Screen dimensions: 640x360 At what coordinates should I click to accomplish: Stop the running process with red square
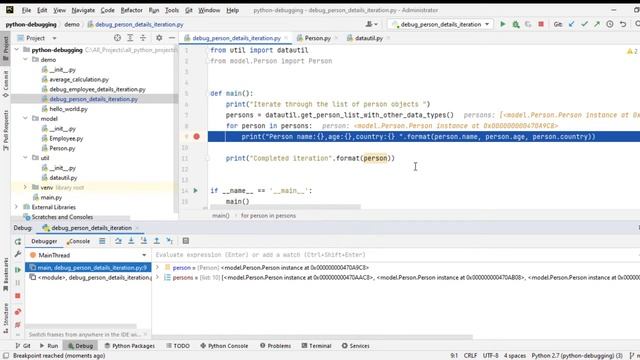point(541,24)
